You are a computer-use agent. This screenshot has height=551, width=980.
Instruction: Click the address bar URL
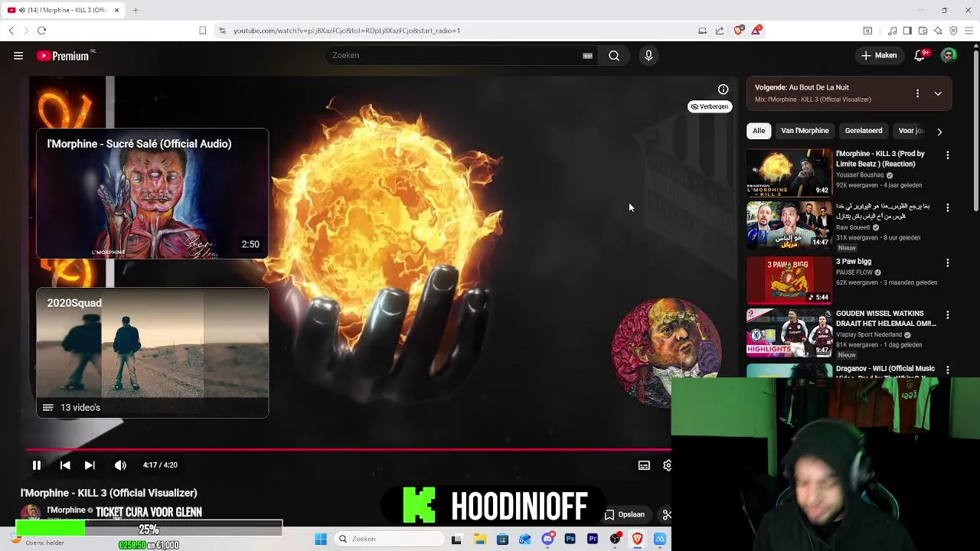pyautogui.click(x=347, y=31)
